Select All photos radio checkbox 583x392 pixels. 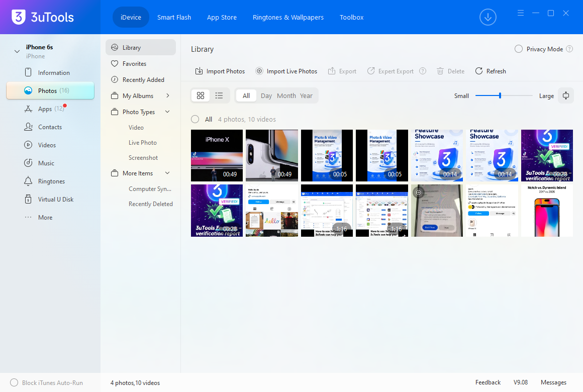195,120
